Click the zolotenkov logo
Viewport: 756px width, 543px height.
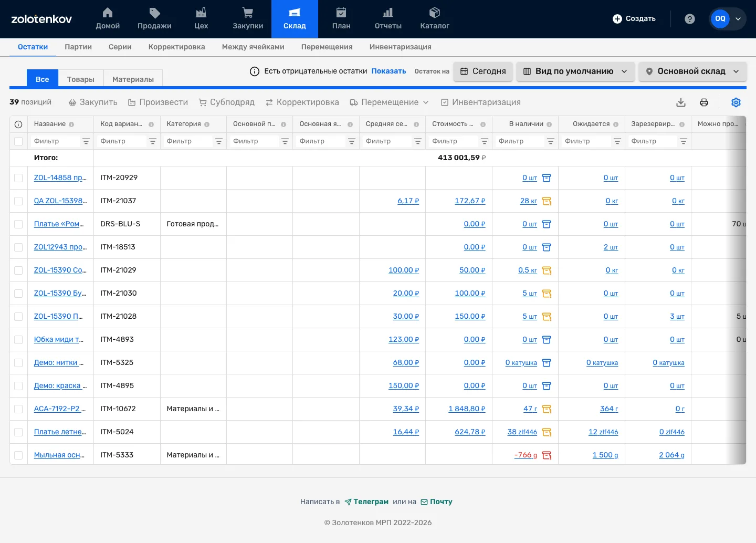point(41,19)
